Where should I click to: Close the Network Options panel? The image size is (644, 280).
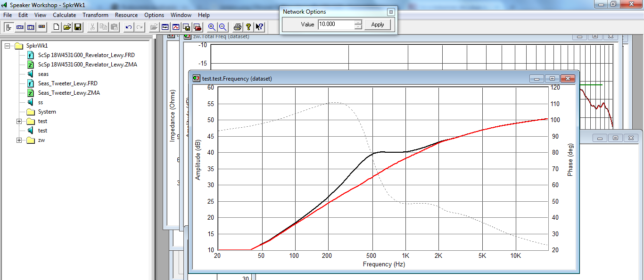tap(391, 12)
